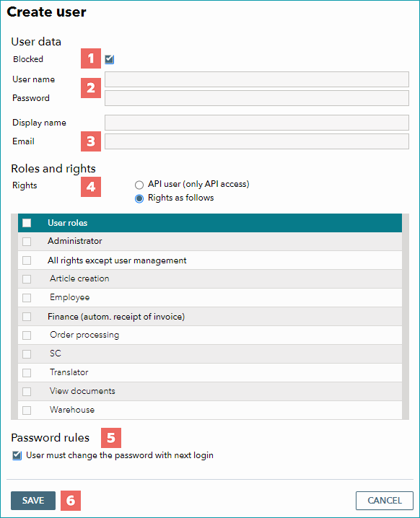Screen dimensions: 420x518
Task: Select Rights as follows radio button
Action: click(139, 198)
